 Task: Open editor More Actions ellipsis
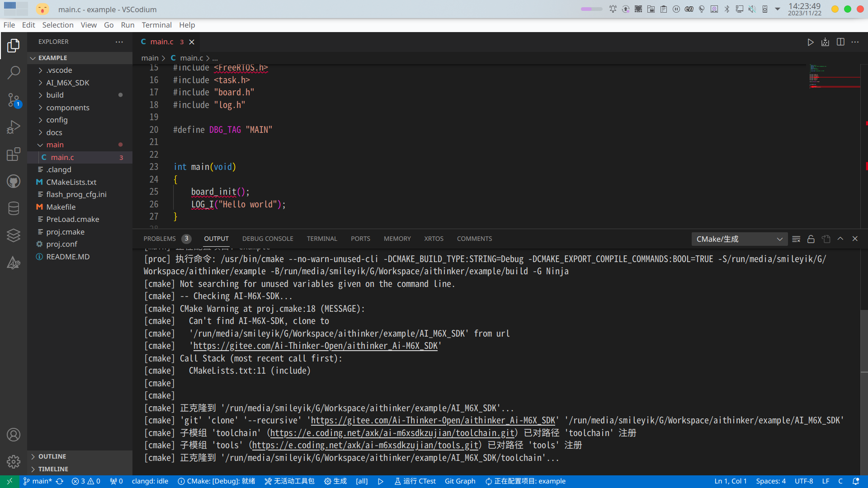tap(855, 42)
